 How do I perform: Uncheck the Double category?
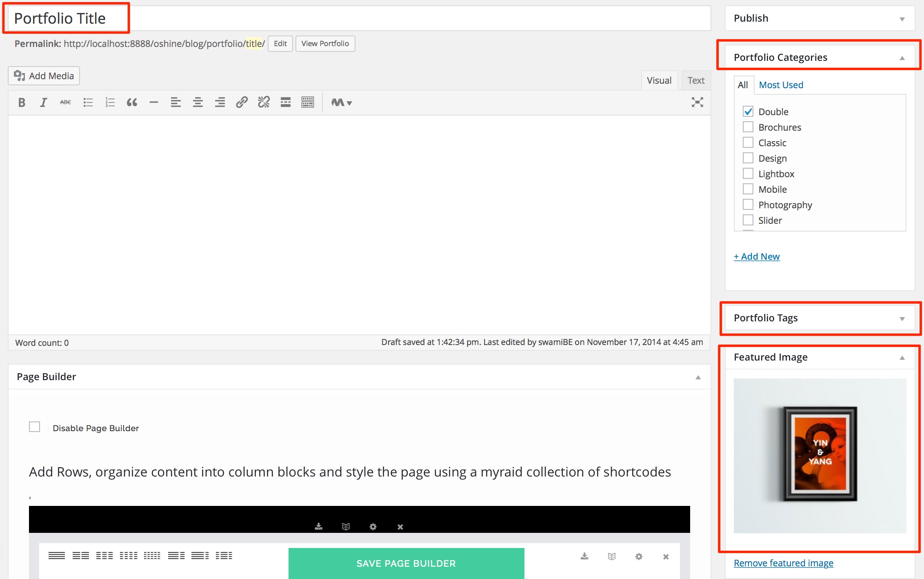[x=748, y=111]
